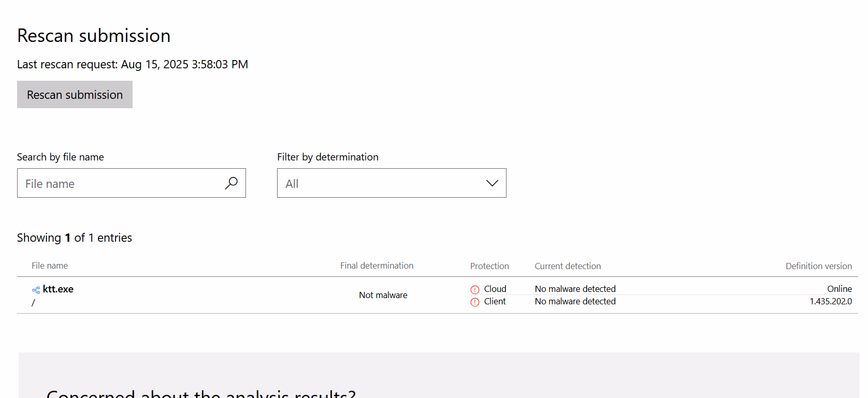Click the Not malware determination value
868x398 pixels.
tap(383, 295)
